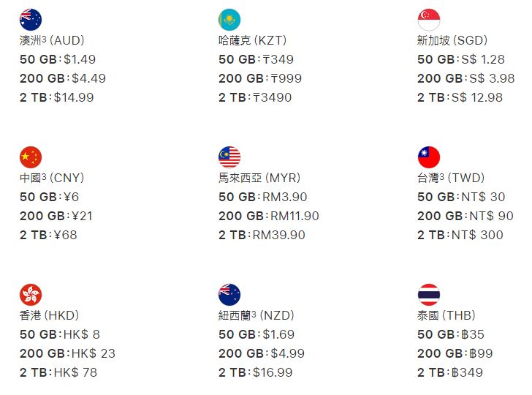Screen dimensions: 532x395
Task: Click the 台灣 (TWD) heading
Action: 456,178
